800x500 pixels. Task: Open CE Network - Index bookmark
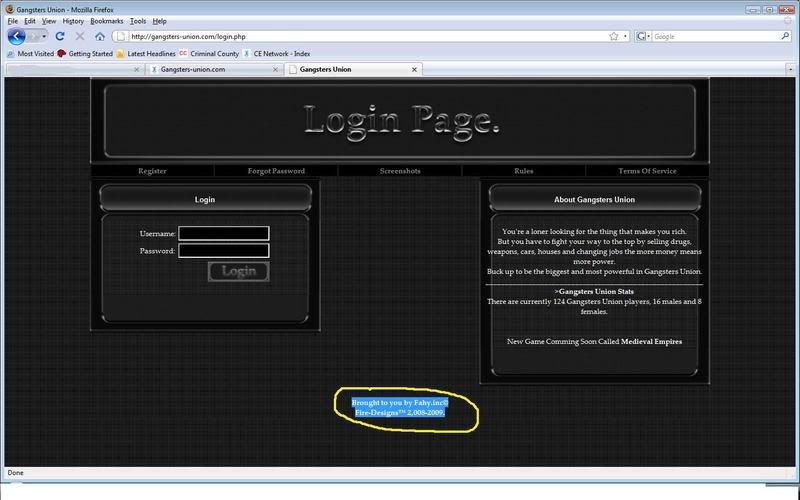click(x=275, y=53)
